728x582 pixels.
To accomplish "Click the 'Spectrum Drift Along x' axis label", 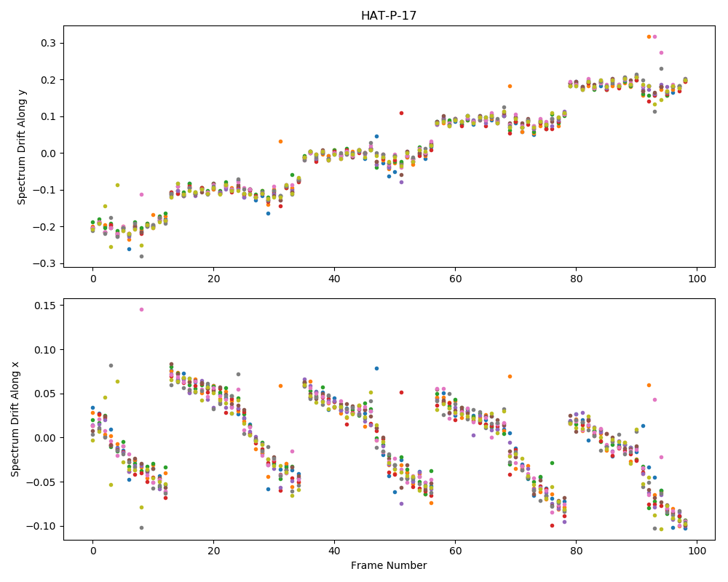I will (15, 420).
